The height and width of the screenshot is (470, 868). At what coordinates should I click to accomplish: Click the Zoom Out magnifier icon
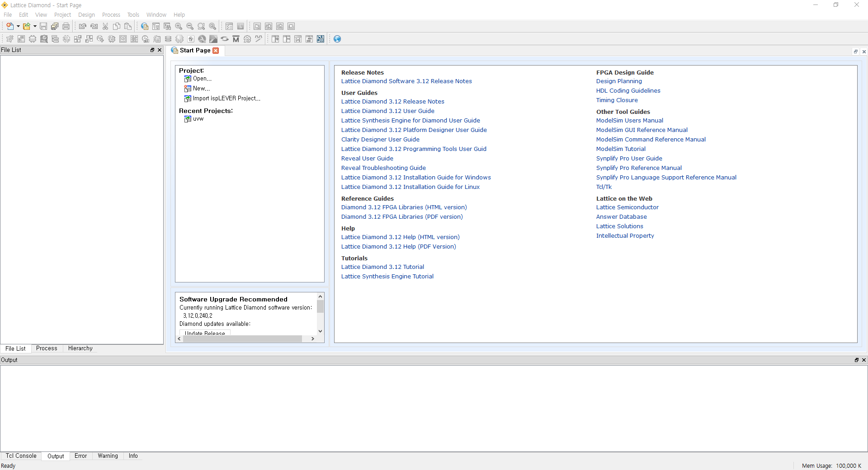click(x=190, y=26)
